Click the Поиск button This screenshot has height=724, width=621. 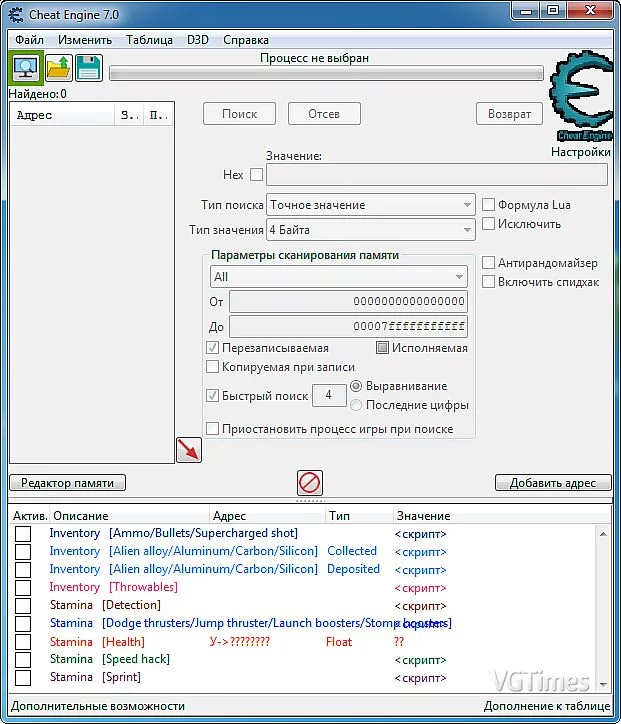tap(239, 114)
